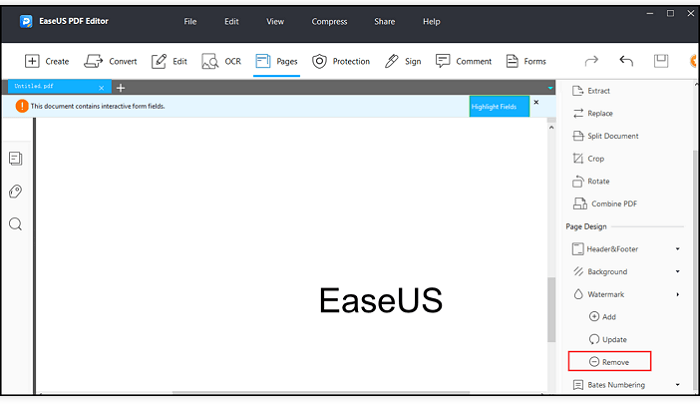Click the horizontal scrollbar at bottom
Viewport: 700px width, 415px height.
tap(321, 393)
